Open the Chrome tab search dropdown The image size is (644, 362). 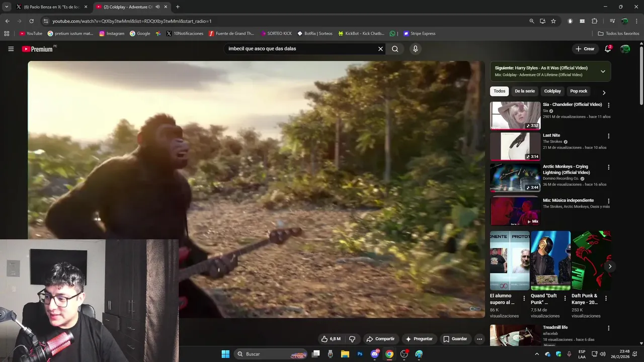pyautogui.click(x=7, y=7)
